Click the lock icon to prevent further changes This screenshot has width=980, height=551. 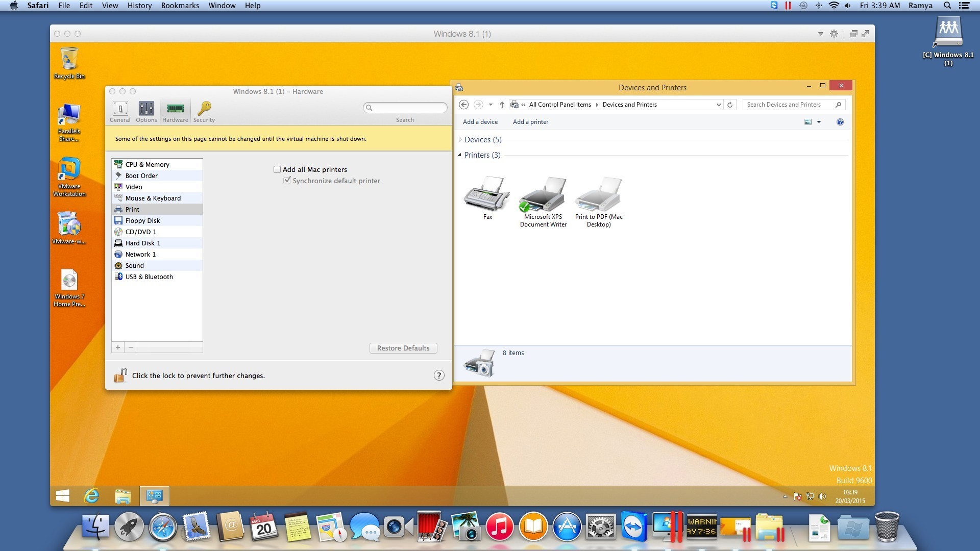click(x=122, y=375)
